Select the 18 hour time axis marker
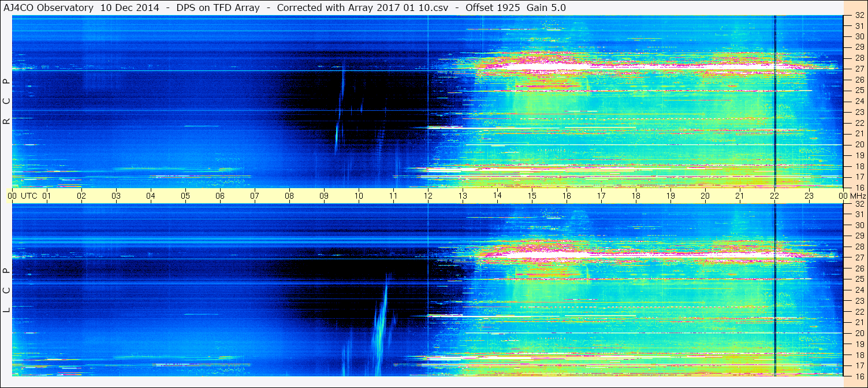 pyautogui.click(x=636, y=196)
